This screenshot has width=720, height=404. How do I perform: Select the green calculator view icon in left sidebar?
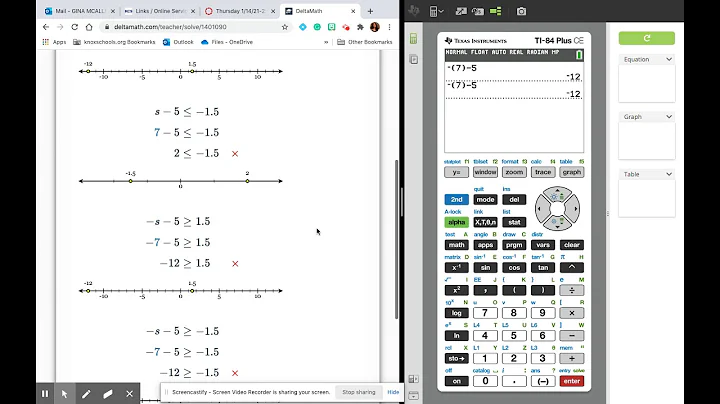point(413,39)
